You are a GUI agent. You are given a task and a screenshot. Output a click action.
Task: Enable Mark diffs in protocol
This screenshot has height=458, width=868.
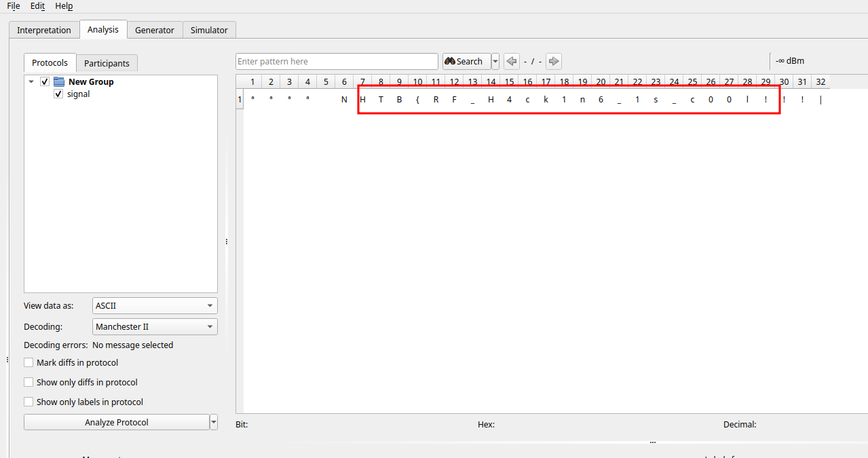click(x=29, y=362)
